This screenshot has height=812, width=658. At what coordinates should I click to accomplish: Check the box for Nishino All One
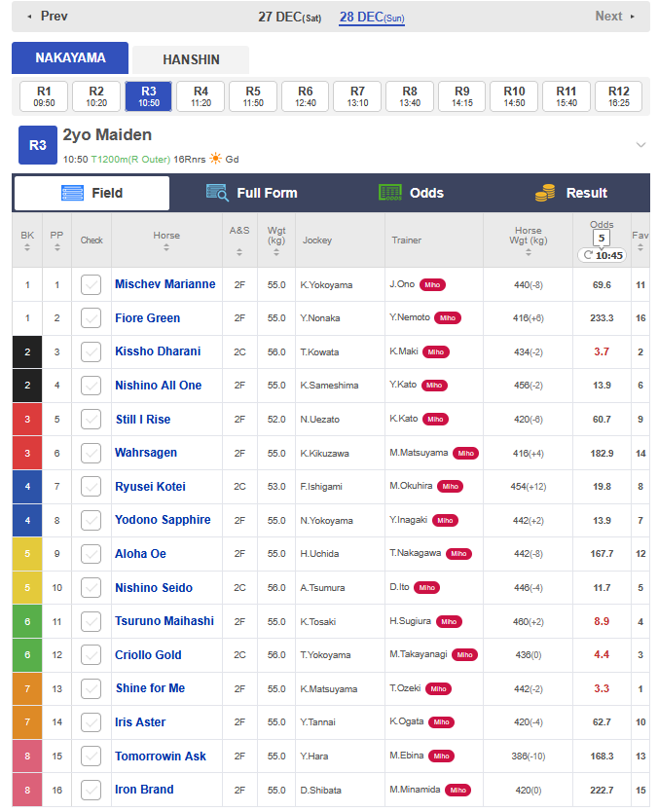(91, 386)
